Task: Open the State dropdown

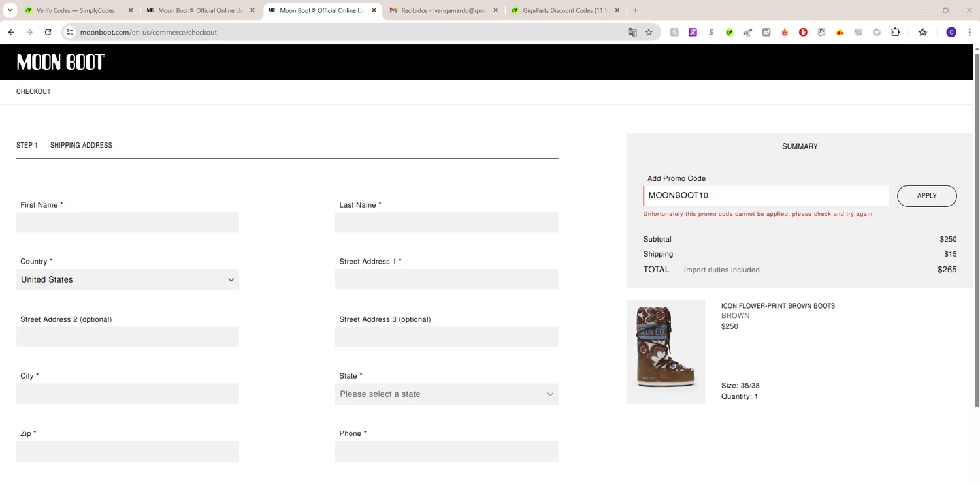Action: [x=447, y=394]
